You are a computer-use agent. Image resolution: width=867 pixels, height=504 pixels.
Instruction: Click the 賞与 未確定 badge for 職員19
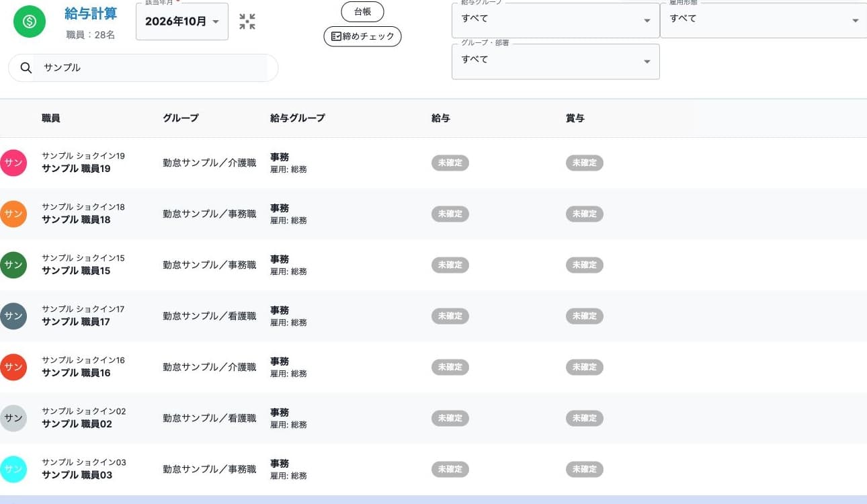click(585, 163)
